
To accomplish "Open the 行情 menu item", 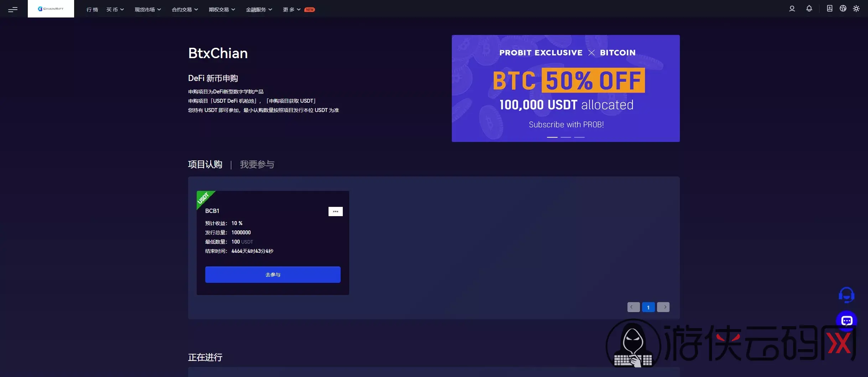I will click(x=92, y=10).
